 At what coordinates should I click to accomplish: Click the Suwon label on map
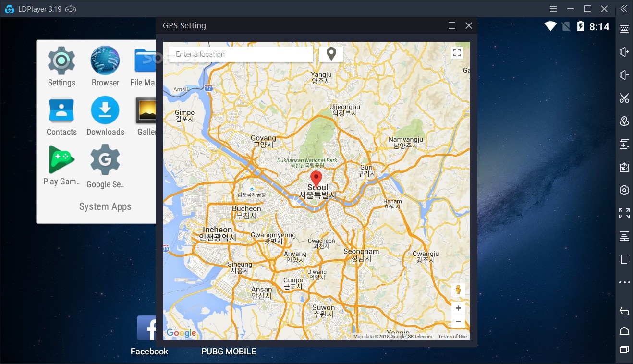323,311
